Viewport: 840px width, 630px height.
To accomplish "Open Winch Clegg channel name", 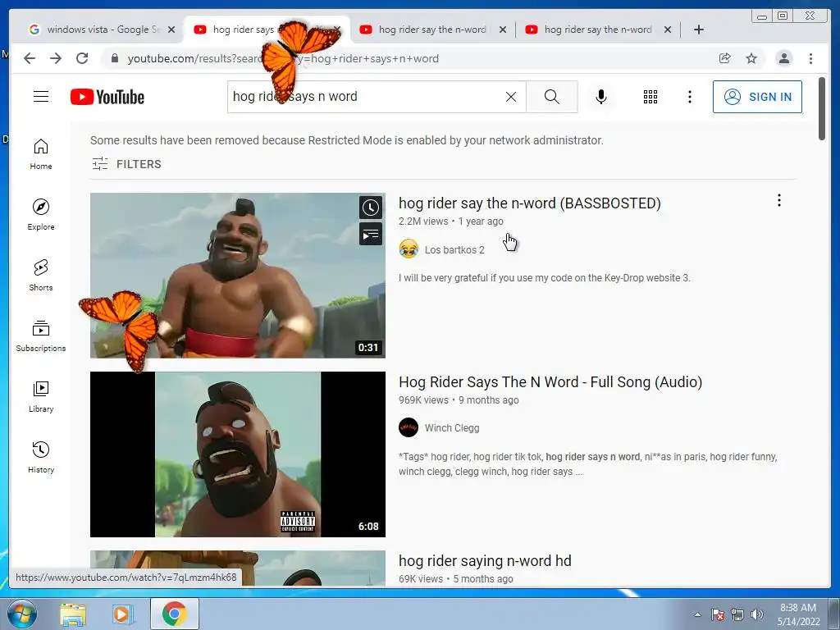I will pyautogui.click(x=452, y=428).
